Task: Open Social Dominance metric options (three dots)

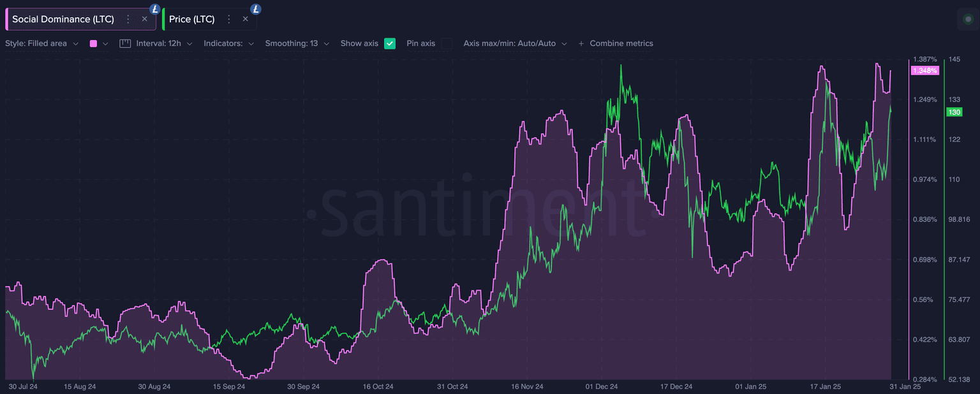Action: (128, 19)
